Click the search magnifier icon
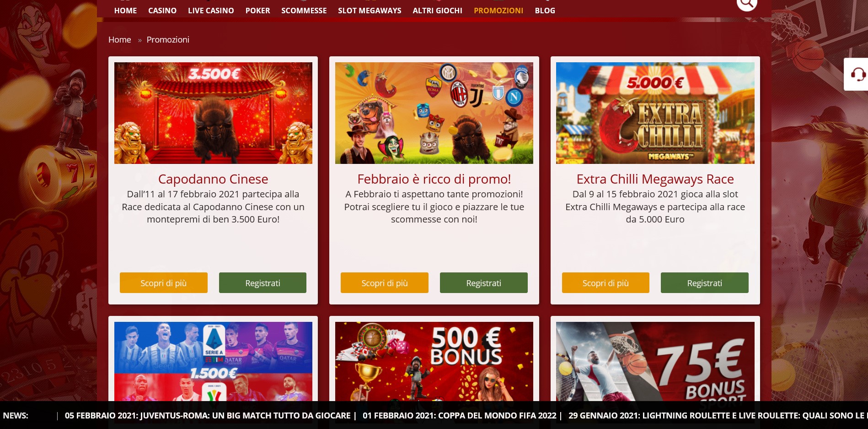Viewport: 868px width, 429px height. point(747,4)
